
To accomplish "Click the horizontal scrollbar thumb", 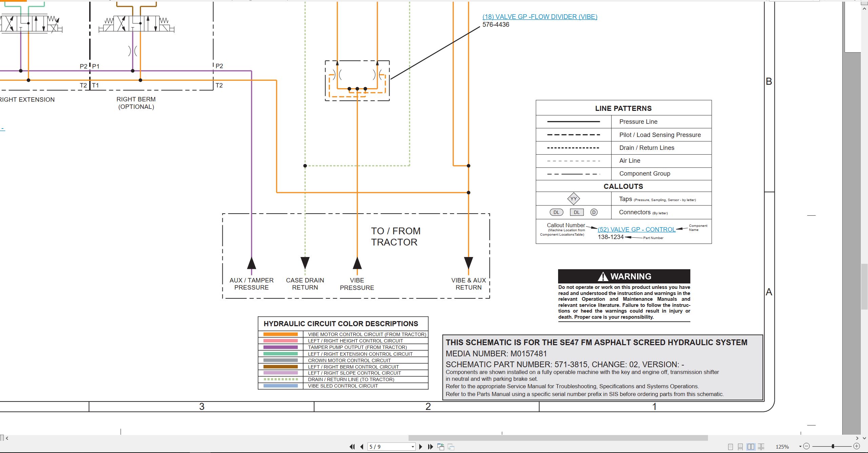I will pos(558,438).
